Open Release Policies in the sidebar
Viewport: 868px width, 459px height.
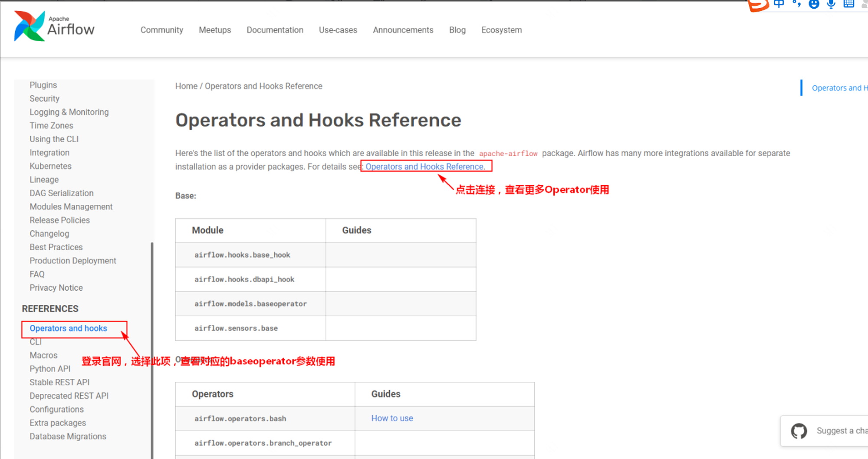point(59,220)
